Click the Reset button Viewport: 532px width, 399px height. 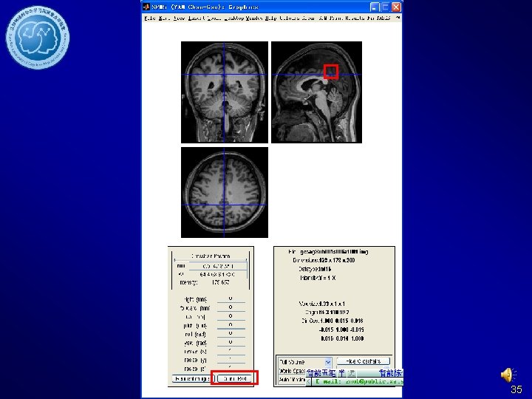click(x=235, y=378)
